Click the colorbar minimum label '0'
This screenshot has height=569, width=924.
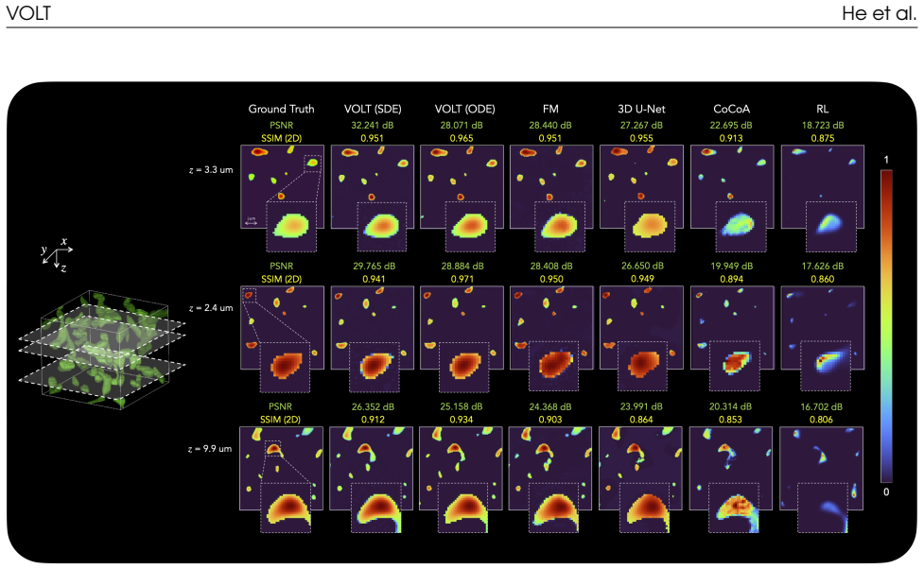[x=886, y=491]
